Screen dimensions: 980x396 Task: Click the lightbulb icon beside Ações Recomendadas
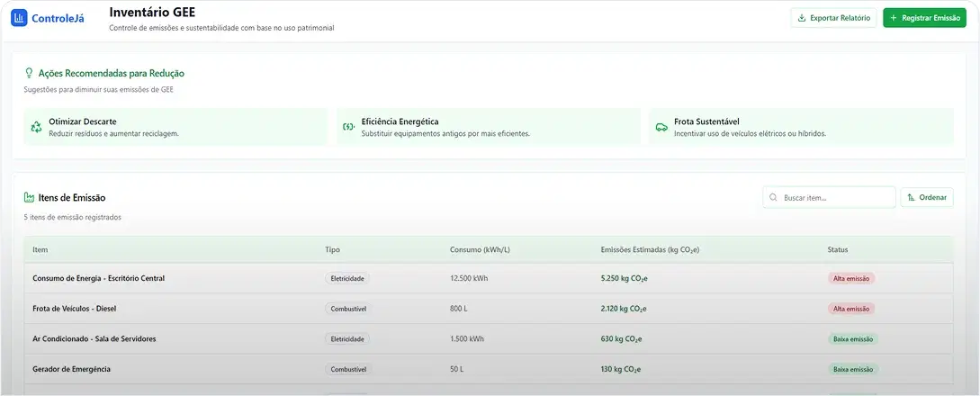pos(29,73)
